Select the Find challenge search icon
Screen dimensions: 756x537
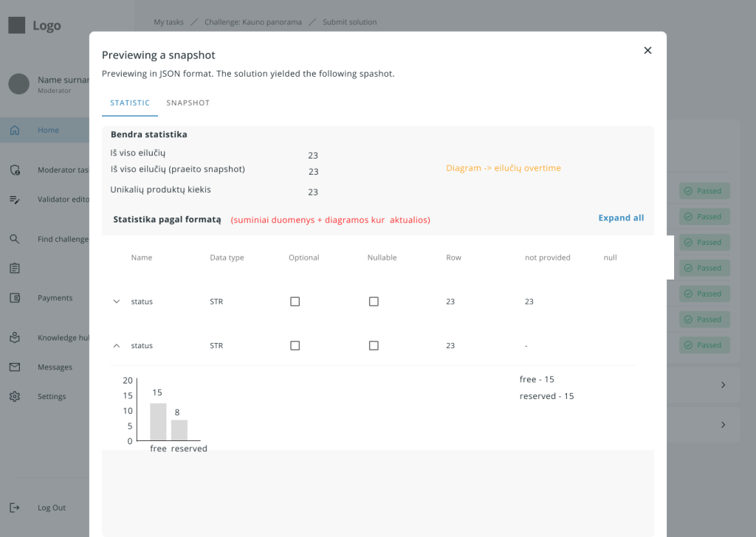15,239
